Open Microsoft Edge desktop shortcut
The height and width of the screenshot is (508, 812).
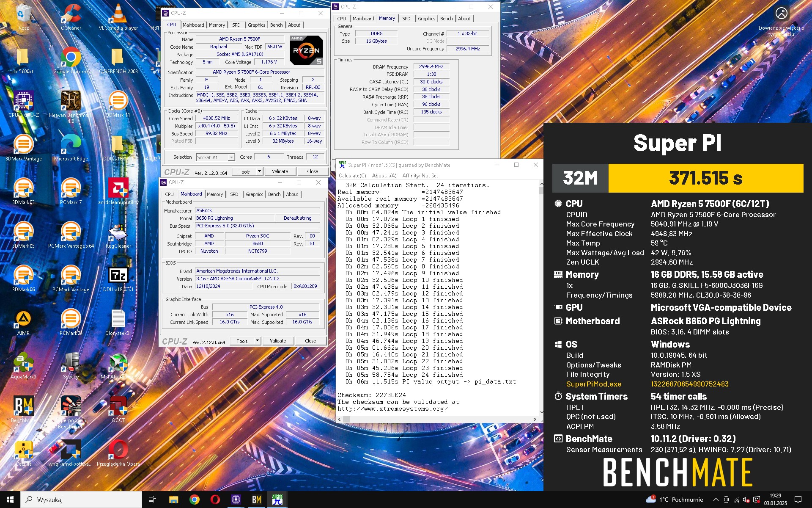(x=71, y=148)
